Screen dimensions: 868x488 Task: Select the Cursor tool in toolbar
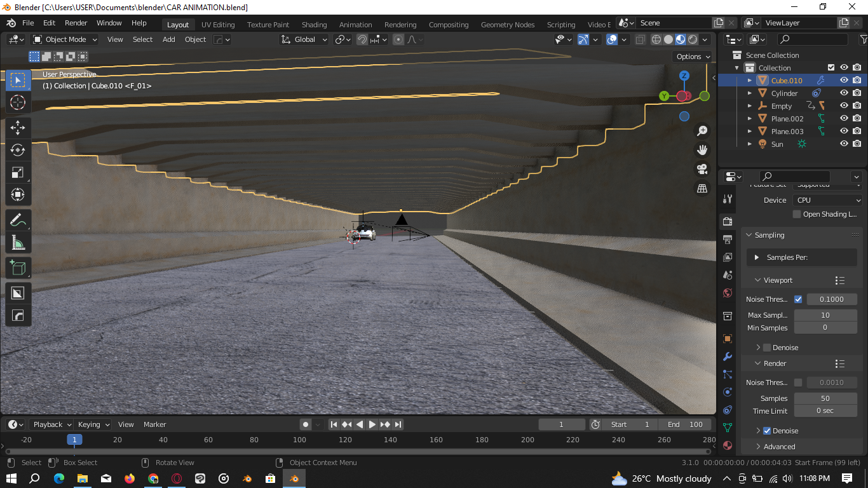tap(18, 102)
